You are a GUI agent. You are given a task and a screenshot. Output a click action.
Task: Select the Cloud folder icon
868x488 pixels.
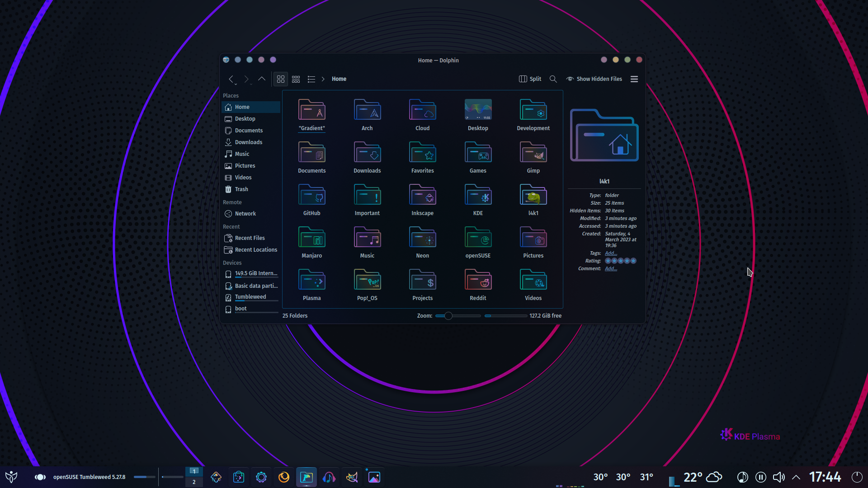pyautogui.click(x=423, y=110)
